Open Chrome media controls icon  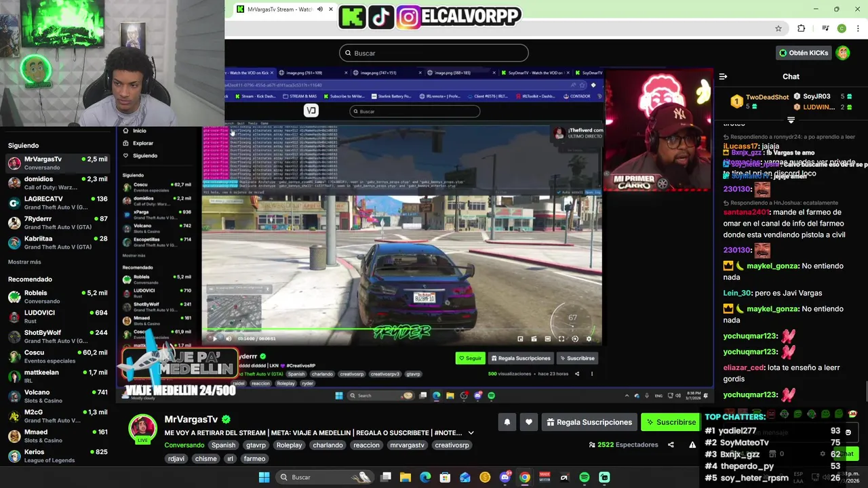pyautogui.click(x=825, y=28)
